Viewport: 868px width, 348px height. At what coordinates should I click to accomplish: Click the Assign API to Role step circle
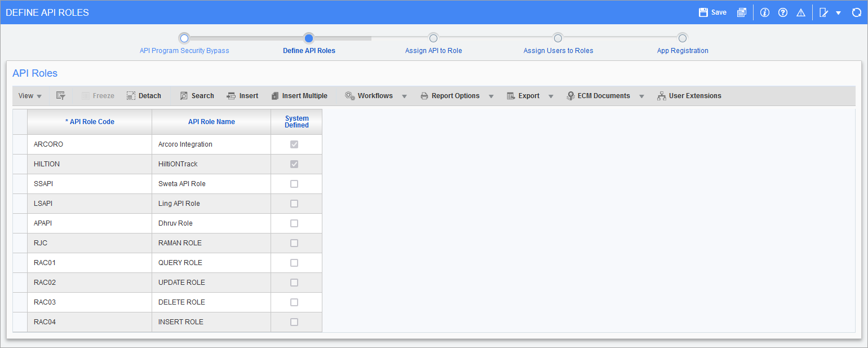[433, 38]
